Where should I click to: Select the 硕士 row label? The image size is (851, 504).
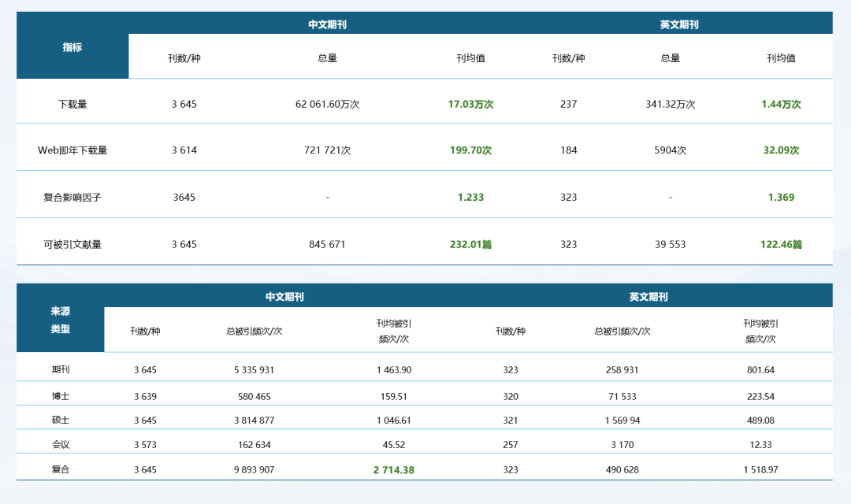coord(61,420)
